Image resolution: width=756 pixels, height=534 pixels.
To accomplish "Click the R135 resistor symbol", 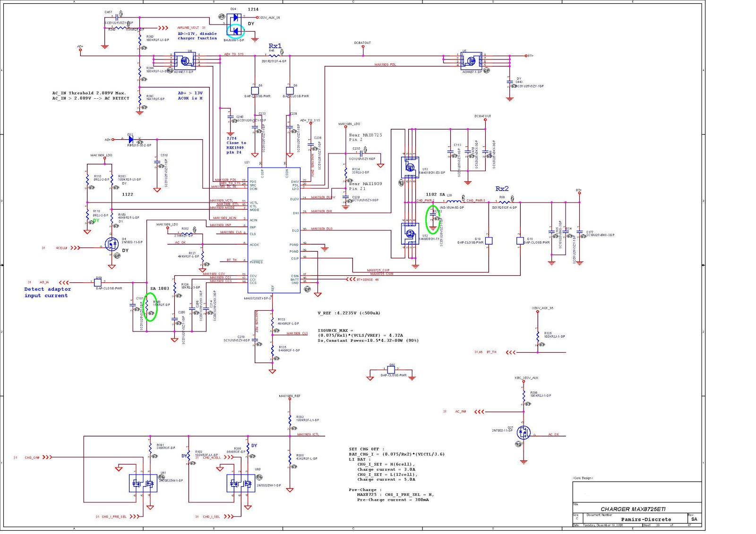I will click(272, 351).
